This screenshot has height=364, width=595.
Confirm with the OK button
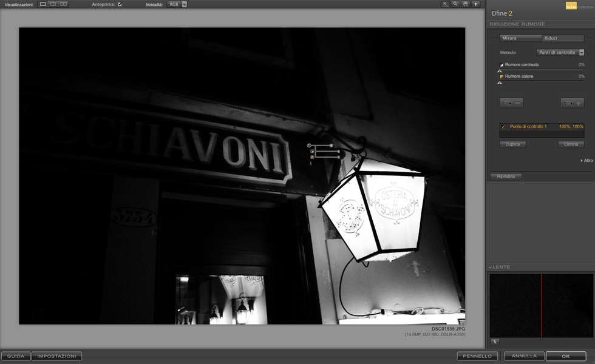tap(566, 357)
